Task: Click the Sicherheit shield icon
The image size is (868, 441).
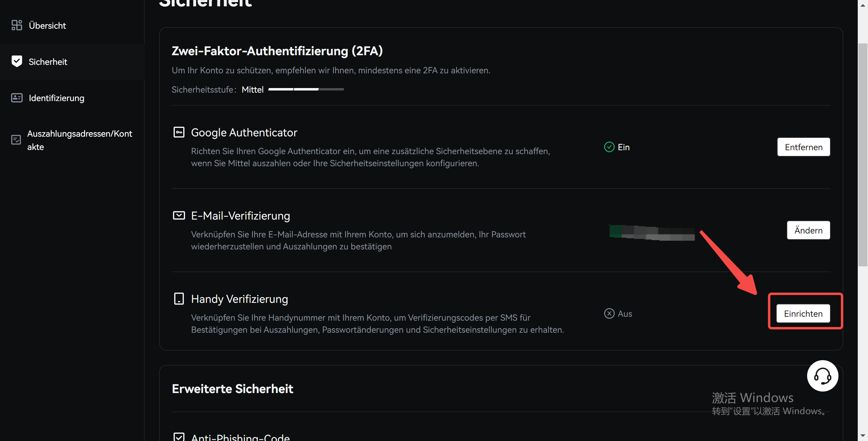Action: [17, 61]
